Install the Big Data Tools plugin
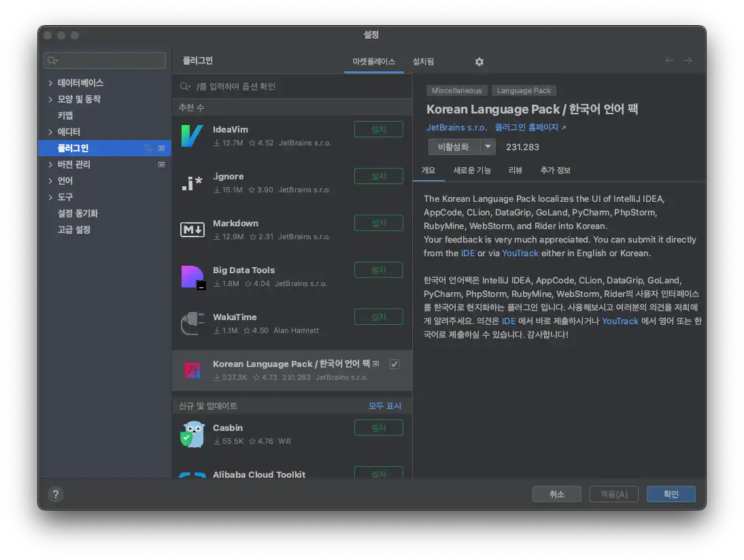 pos(379,270)
